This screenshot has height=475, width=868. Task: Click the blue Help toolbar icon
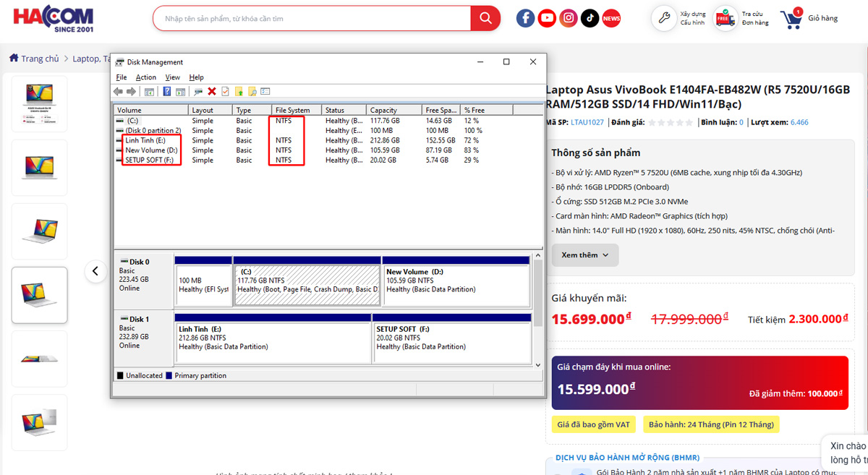pyautogui.click(x=167, y=92)
